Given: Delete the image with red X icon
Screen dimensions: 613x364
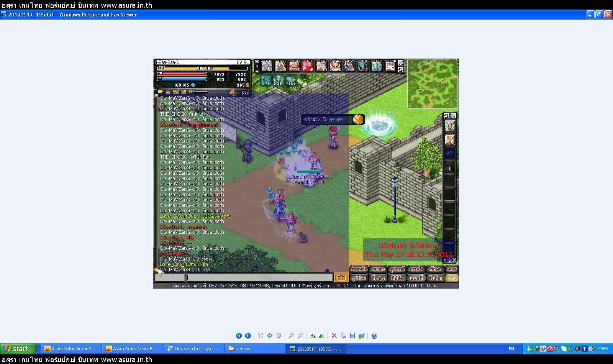Looking at the screenshot, I should pyautogui.click(x=334, y=336).
